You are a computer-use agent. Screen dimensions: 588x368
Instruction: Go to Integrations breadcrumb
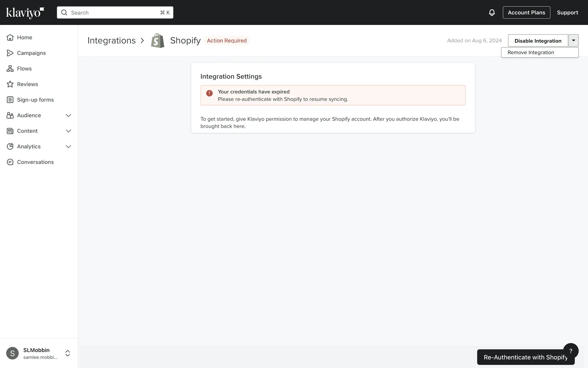111,40
